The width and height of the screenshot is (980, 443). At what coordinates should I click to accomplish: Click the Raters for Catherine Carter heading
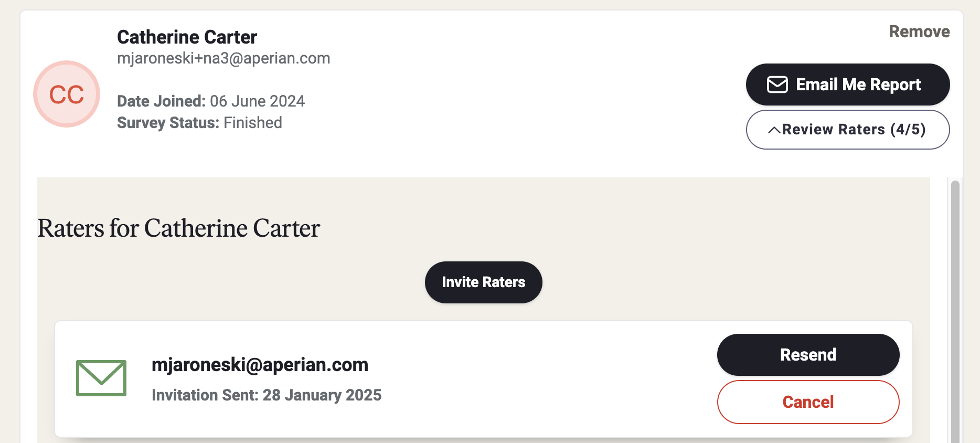pyautogui.click(x=178, y=228)
